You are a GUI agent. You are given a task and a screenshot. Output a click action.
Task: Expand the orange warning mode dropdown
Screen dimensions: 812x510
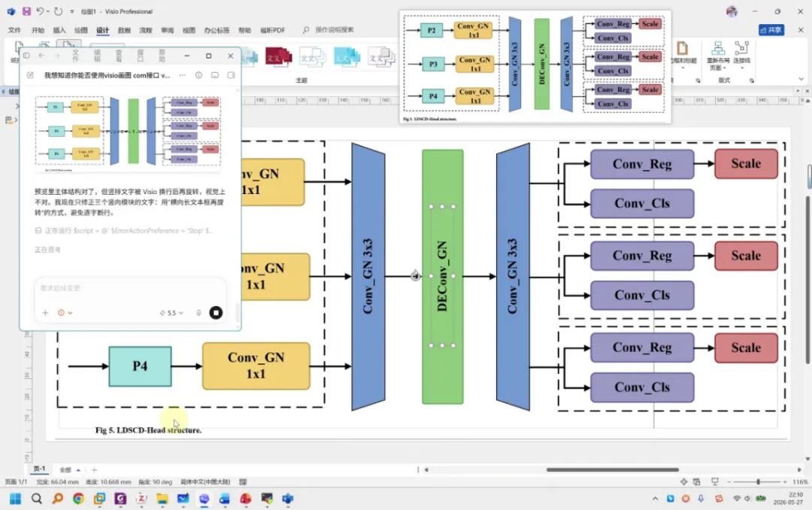pos(65,312)
